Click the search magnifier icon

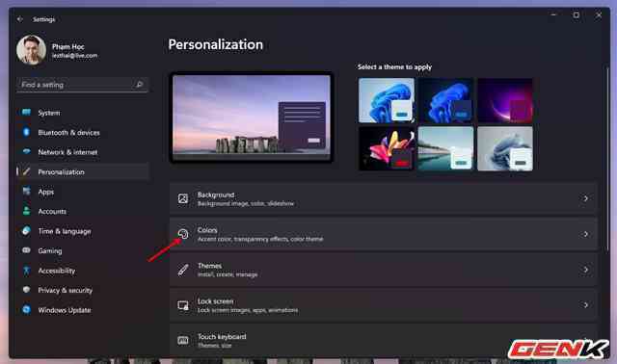[139, 84]
